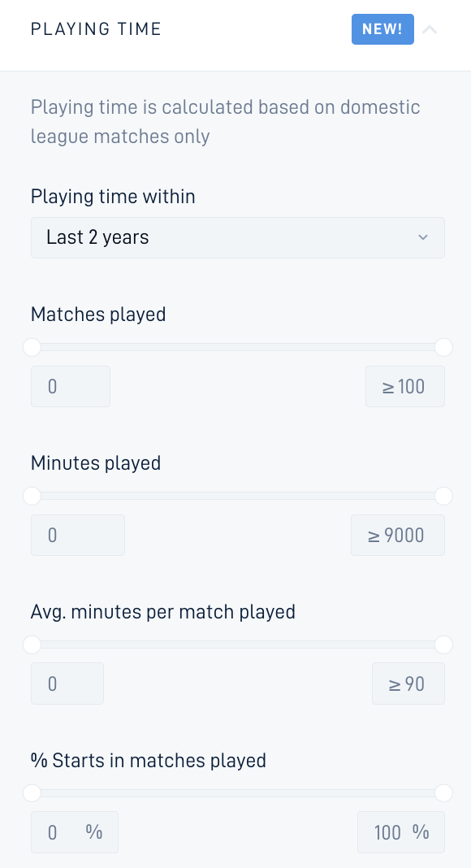Click the NEW! badge
Viewport: 471px width, 868px height.
point(382,29)
